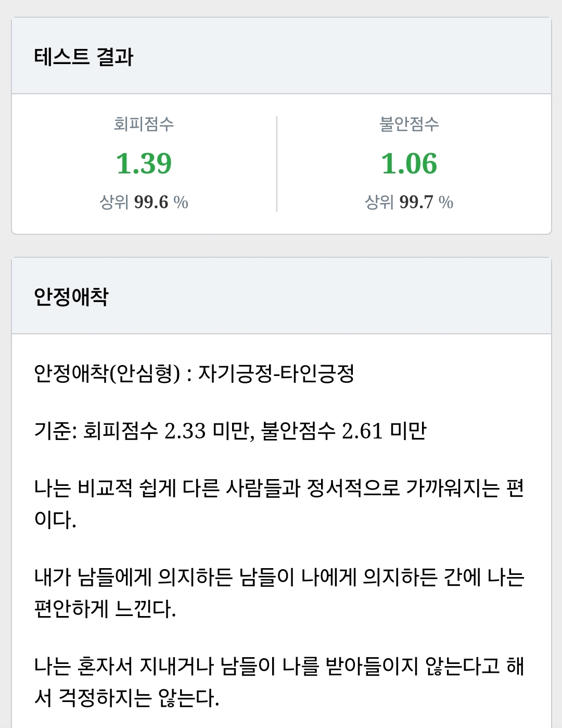
Task: Click the words "걱정하지는 않는다."
Action: pyautogui.click(x=138, y=698)
